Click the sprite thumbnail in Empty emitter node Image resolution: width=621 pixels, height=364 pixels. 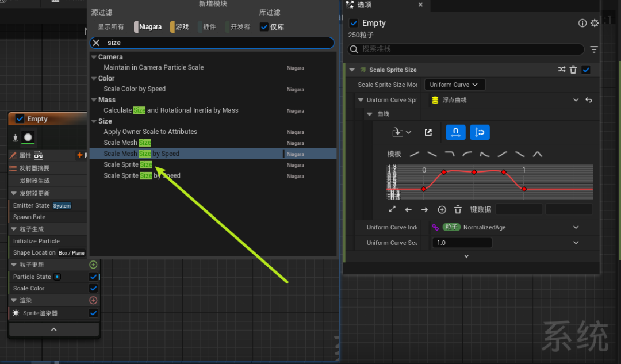pos(28,137)
